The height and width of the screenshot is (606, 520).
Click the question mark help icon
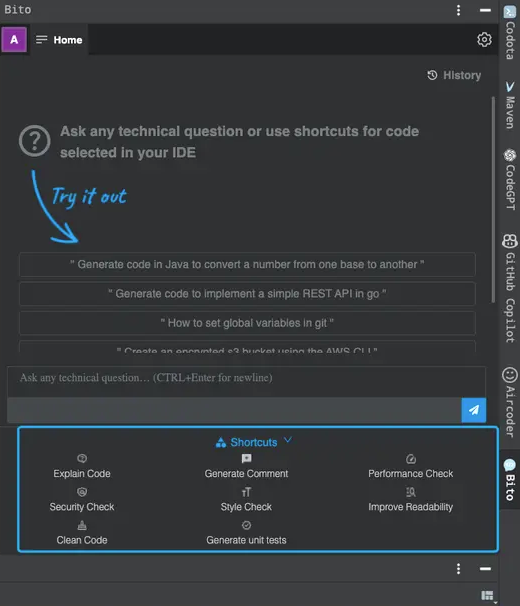pyautogui.click(x=34, y=141)
